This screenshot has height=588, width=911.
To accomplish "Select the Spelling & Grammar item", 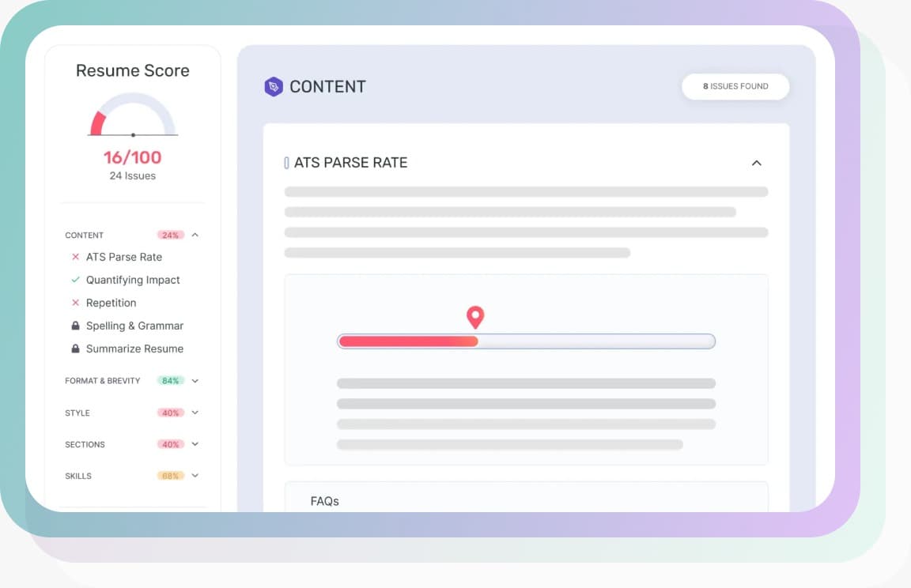I will [x=134, y=326].
